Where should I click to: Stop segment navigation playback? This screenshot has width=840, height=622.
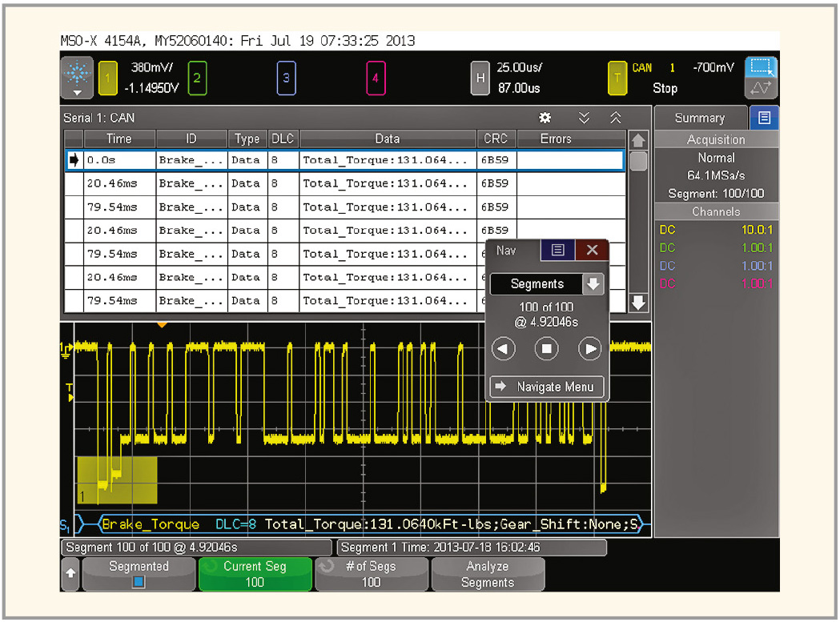[547, 349]
